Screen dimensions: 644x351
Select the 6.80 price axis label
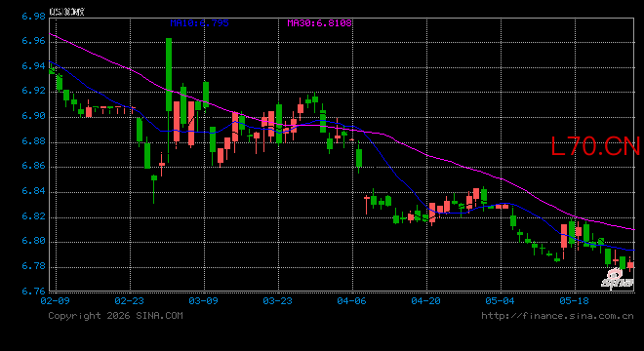click(33, 241)
